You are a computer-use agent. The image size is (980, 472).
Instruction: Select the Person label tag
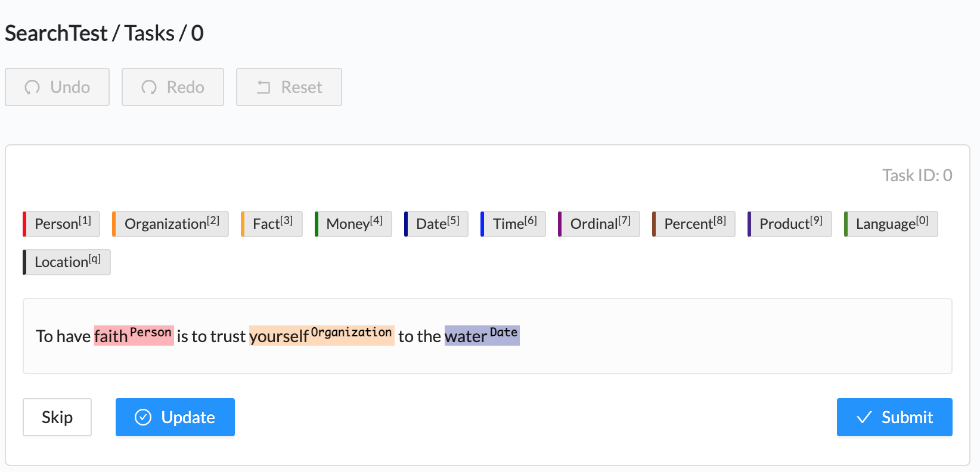pos(62,224)
